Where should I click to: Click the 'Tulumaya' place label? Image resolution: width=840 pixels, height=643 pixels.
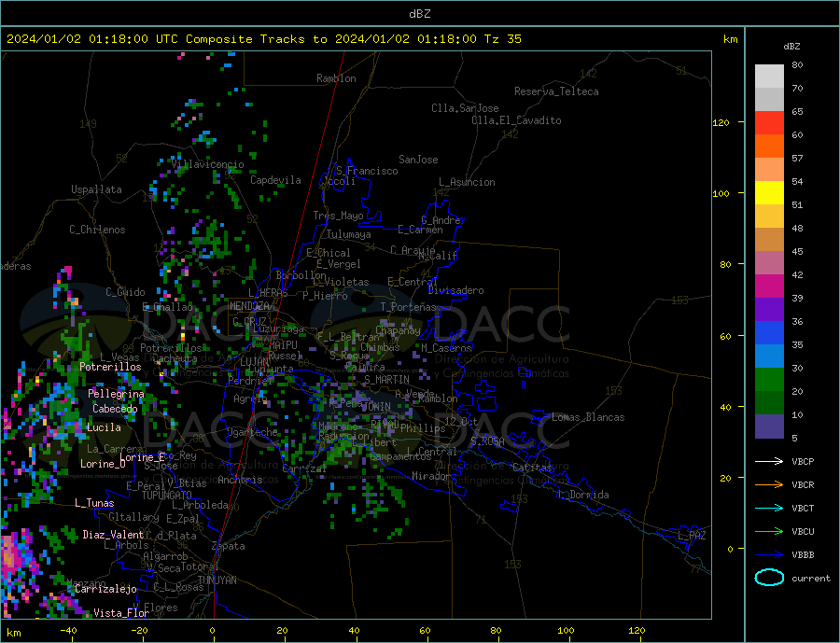pyautogui.click(x=348, y=234)
